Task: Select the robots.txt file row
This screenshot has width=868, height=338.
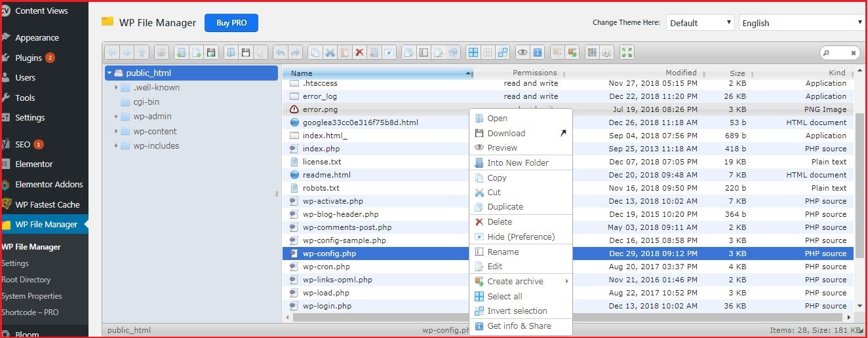Action: (568, 188)
